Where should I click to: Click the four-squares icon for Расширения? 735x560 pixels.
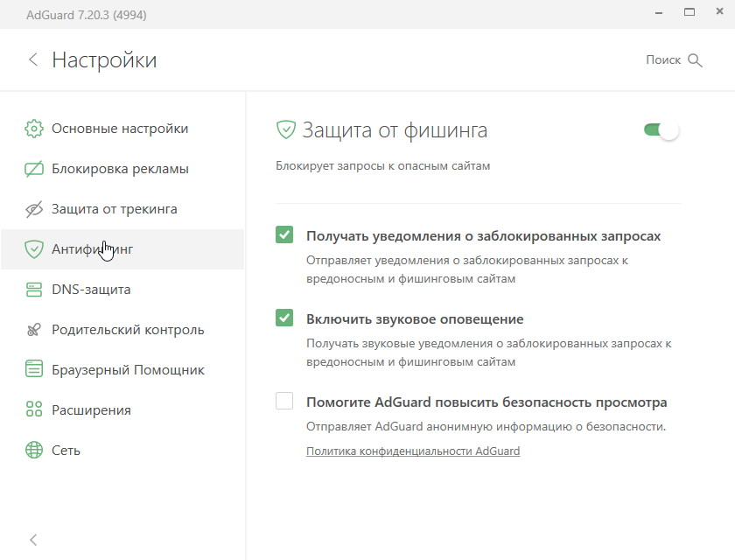click(34, 409)
